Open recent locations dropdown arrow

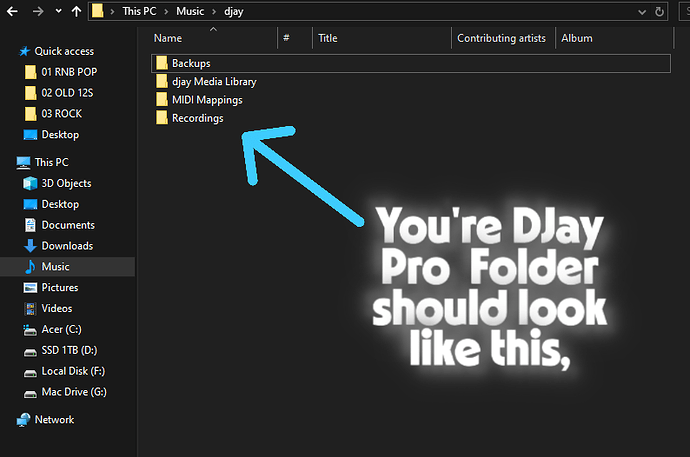point(58,11)
